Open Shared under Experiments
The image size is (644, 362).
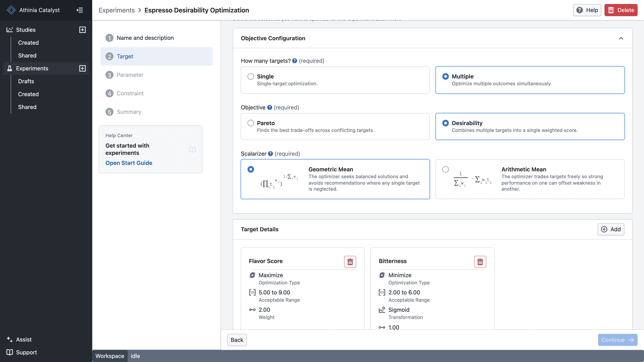pos(27,107)
